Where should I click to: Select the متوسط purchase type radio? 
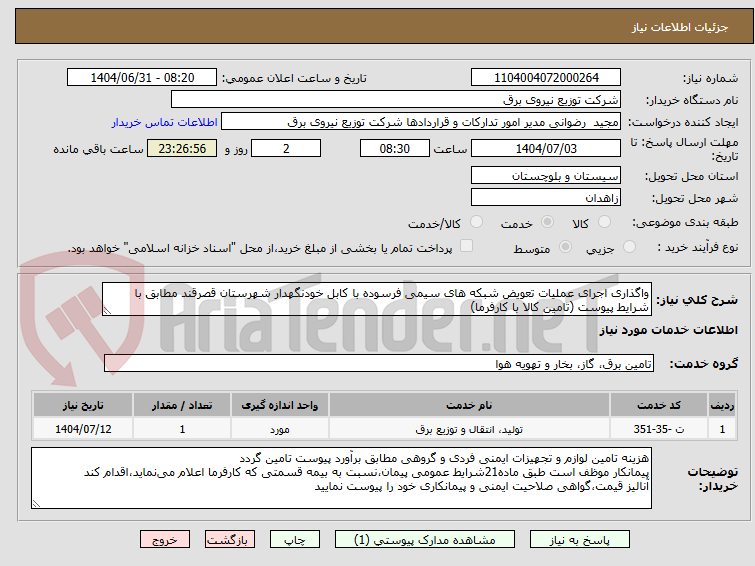pos(565,247)
